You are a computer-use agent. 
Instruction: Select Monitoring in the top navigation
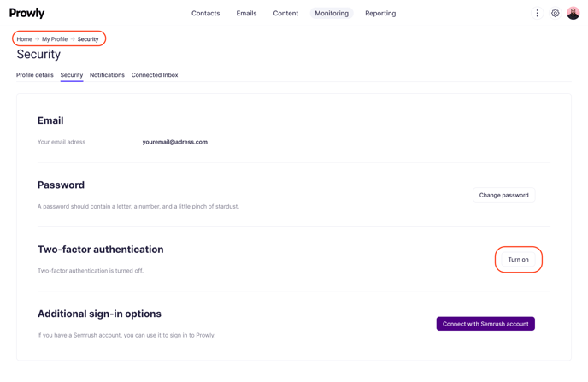pyautogui.click(x=332, y=13)
